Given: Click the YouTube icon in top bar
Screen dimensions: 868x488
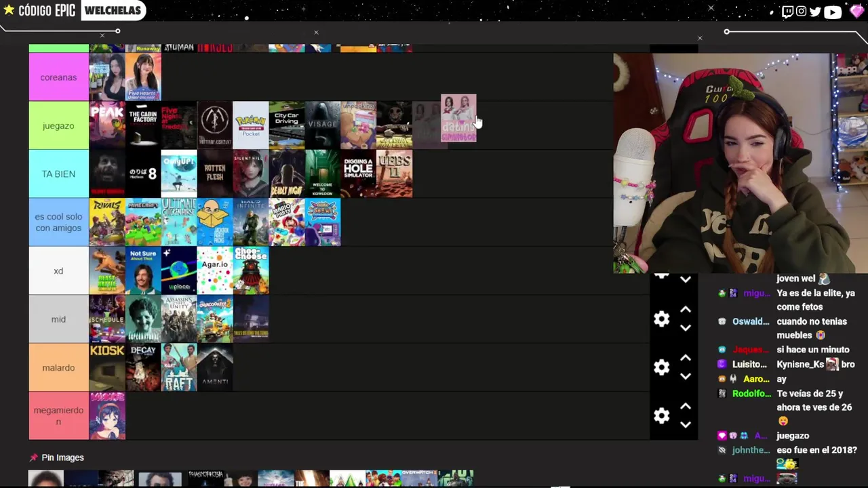Looking at the screenshot, I should tap(833, 12).
